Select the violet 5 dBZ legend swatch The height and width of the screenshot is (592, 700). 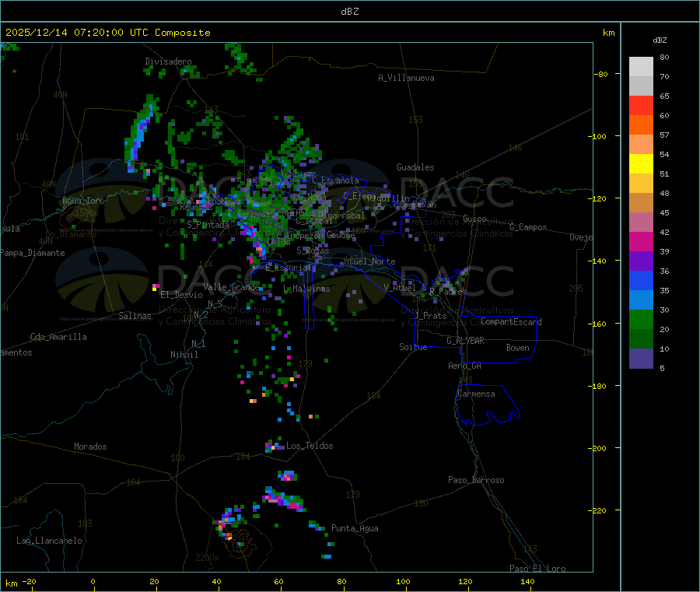(641, 359)
